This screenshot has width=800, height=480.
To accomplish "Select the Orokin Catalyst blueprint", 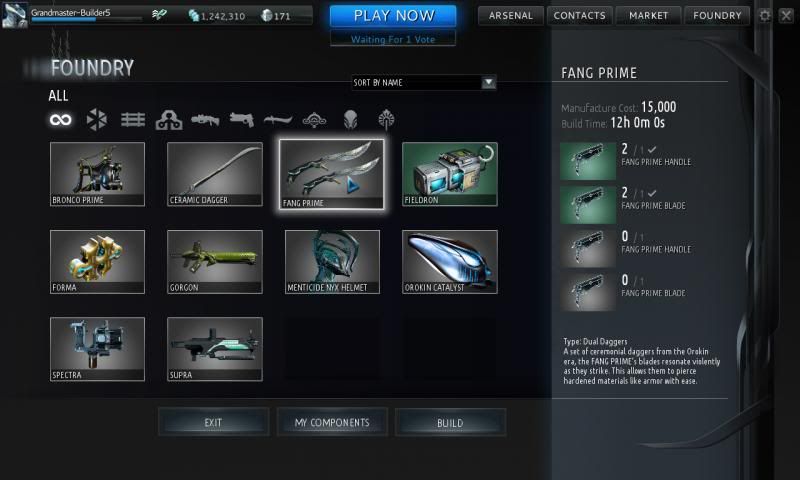I will point(449,262).
